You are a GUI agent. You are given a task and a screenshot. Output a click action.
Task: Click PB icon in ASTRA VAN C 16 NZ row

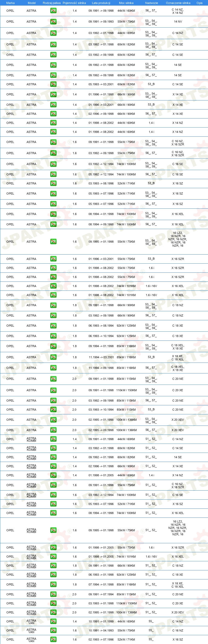(53, 630)
